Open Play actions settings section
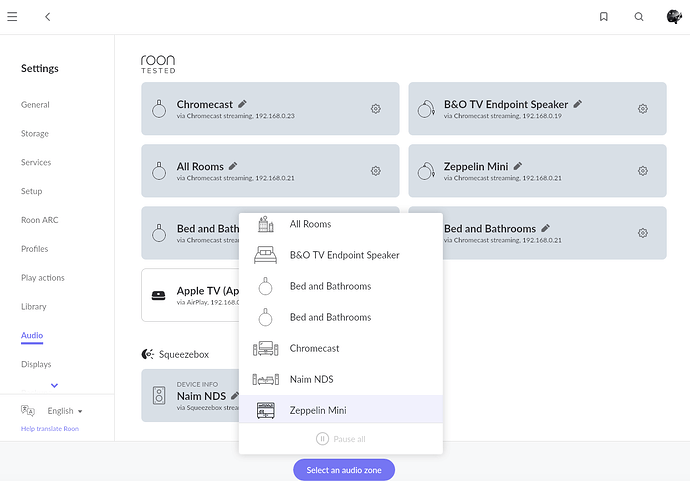 coord(43,278)
